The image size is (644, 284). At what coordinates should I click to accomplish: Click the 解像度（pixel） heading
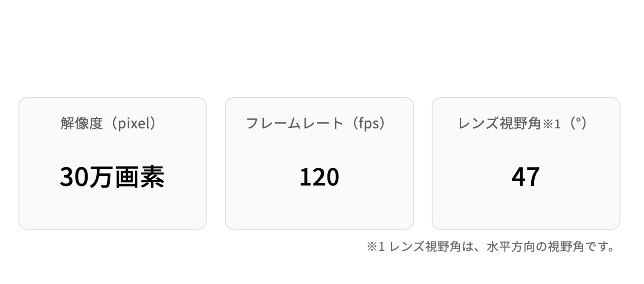(x=112, y=123)
